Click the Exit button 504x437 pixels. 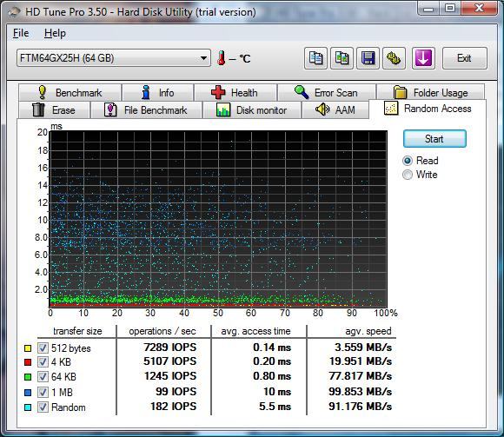465,58
